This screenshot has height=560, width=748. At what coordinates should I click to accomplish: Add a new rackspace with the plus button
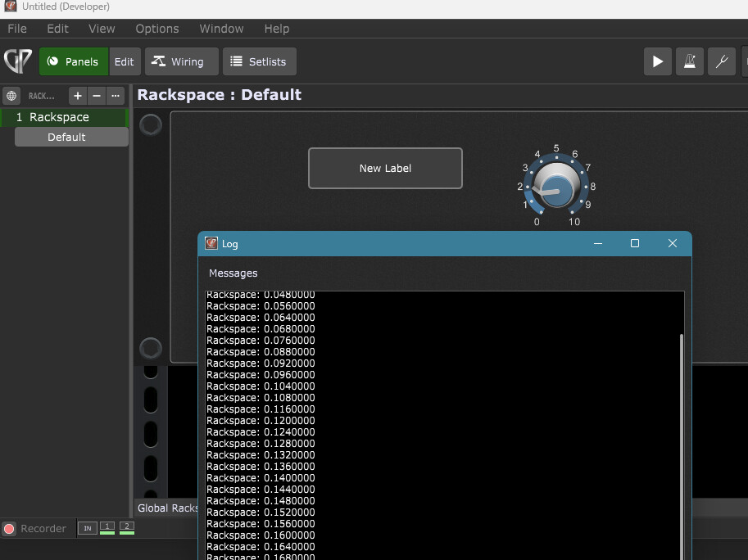click(78, 96)
